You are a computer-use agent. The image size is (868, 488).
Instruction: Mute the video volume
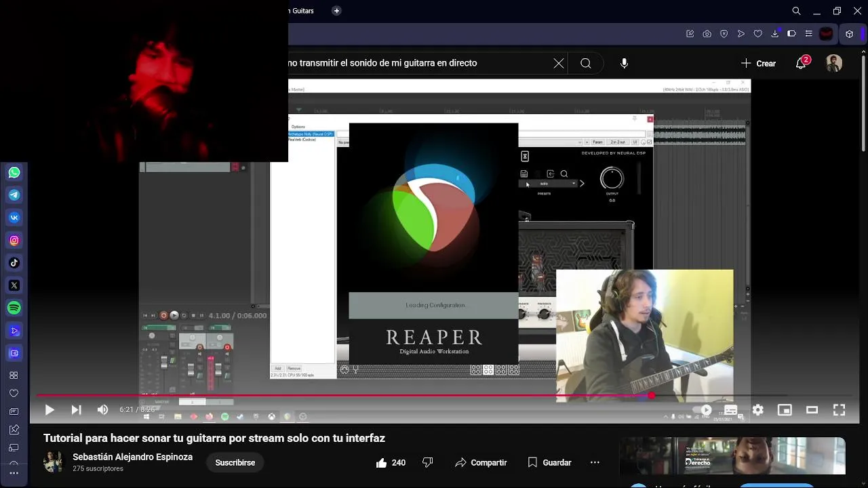coord(102,410)
